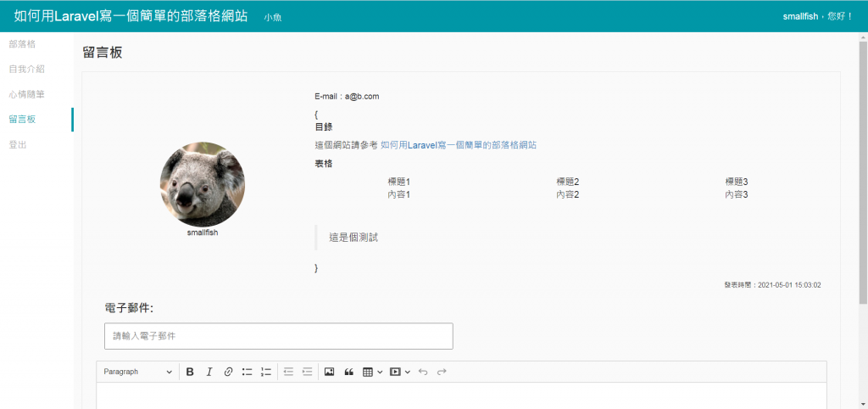
Task: Click the 電子郵件: label
Action: [129, 307]
